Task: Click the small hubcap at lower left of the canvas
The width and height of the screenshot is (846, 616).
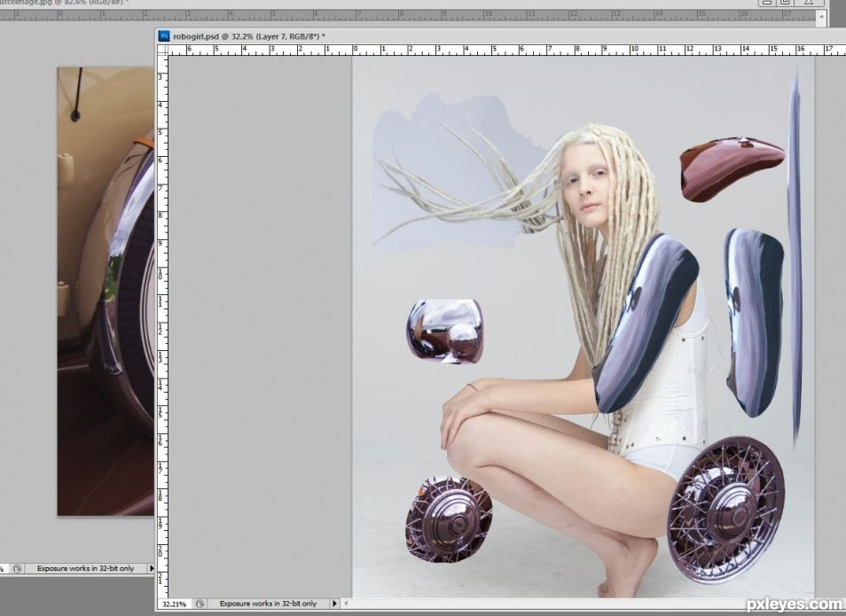Action: point(449,519)
